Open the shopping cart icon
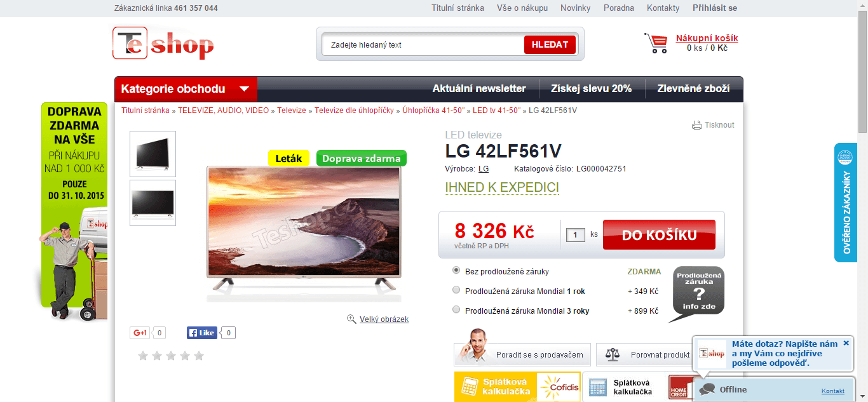 point(656,43)
